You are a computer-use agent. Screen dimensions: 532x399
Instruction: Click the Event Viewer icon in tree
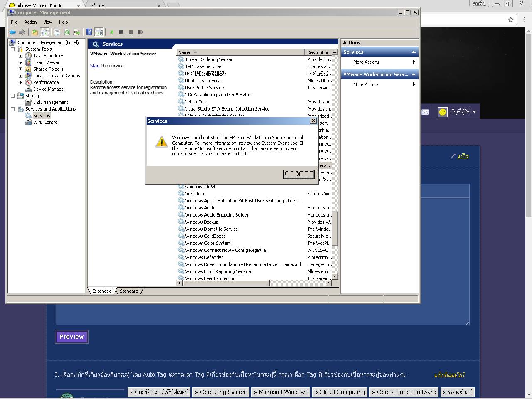pos(28,62)
